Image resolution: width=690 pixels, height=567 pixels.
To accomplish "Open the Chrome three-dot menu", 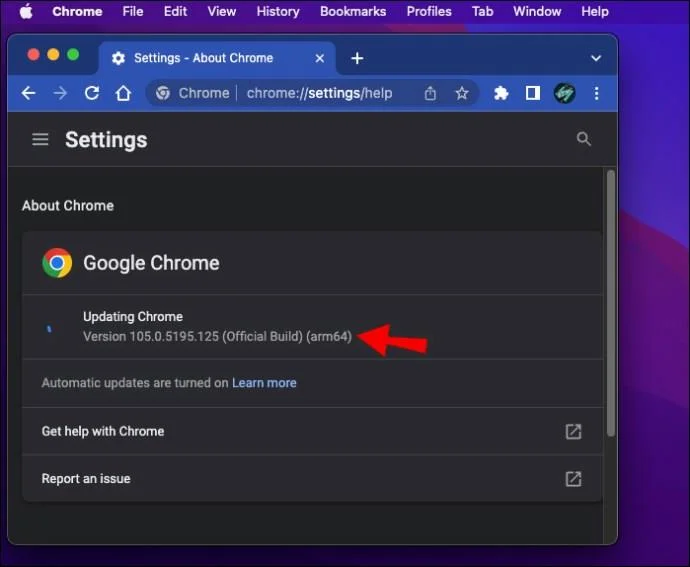I will tap(596, 93).
